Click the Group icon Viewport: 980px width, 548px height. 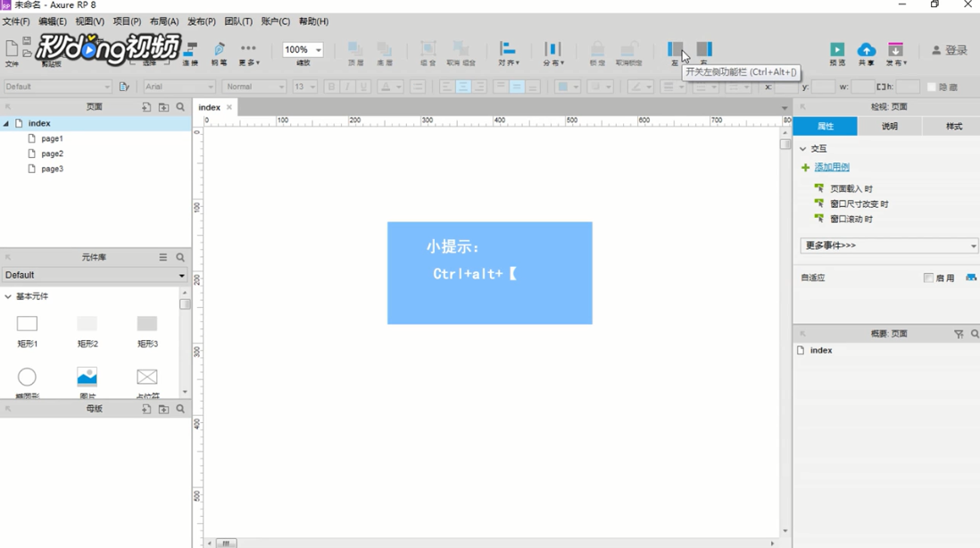tap(428, 49)
